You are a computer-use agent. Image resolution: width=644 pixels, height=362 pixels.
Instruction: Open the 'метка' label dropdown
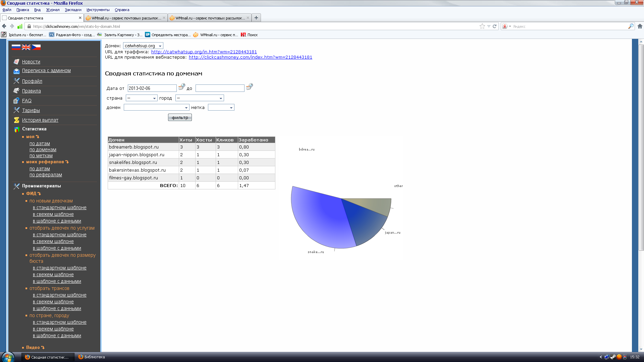coord(221,108)
